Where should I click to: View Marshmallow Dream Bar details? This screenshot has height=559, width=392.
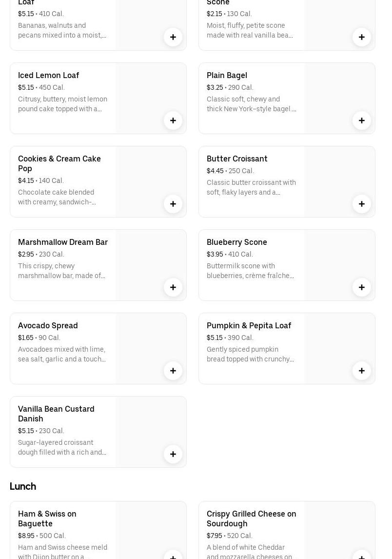click(63, 242)
